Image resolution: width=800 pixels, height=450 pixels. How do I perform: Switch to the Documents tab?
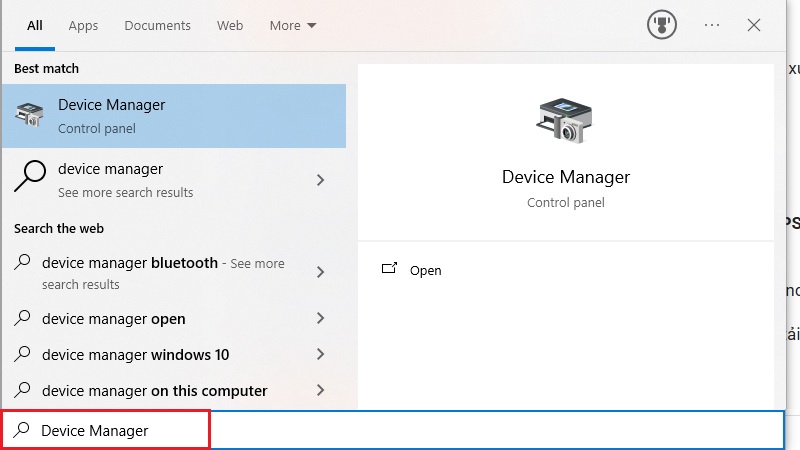[x=157, y=26]
